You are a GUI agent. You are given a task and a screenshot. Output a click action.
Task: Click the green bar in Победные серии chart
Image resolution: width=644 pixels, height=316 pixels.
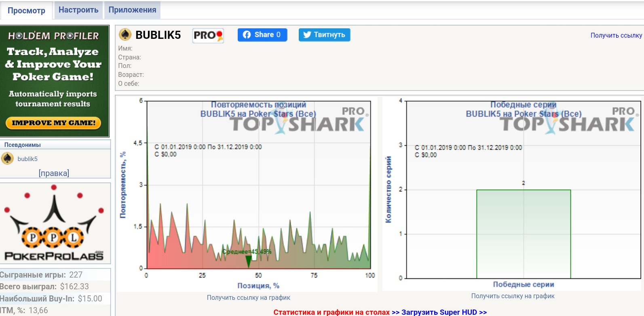(524, 234)
